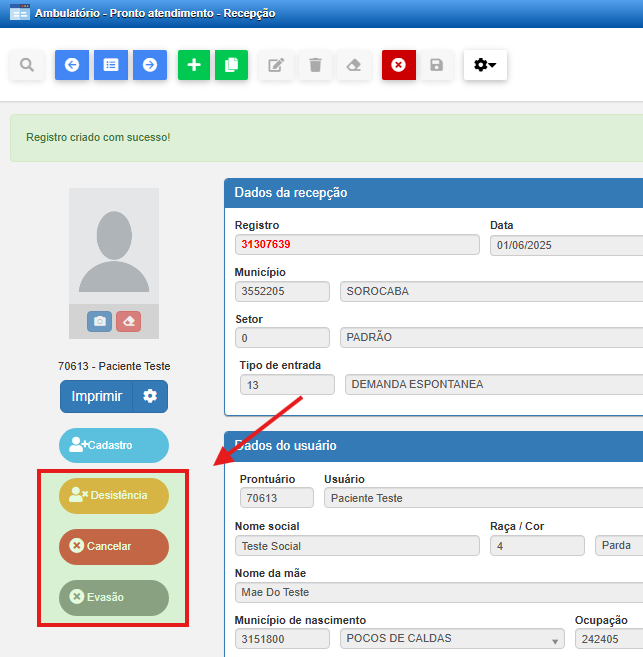This screenshot has width=643, height=657.
Task: Click the search magnifier toolbar icon
Action: tap(27, 65)
